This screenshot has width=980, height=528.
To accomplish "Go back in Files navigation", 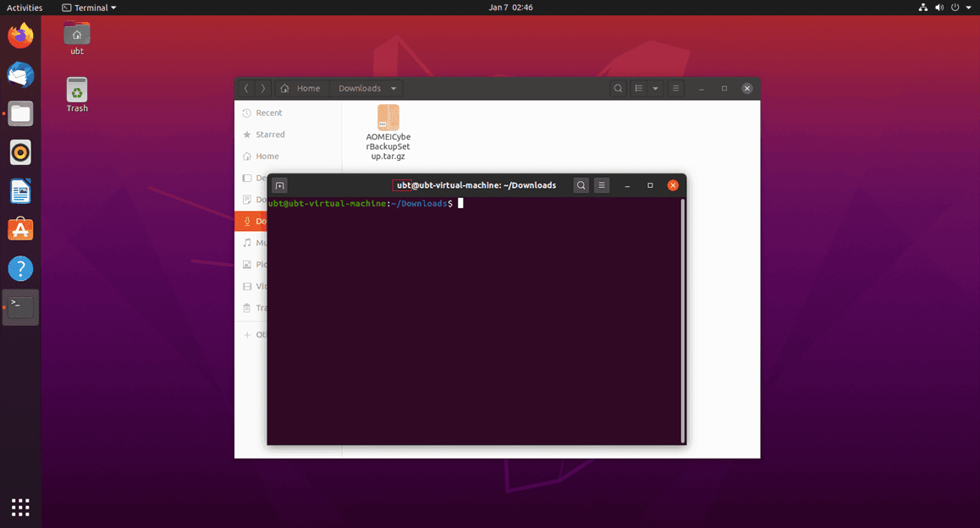I will point(246,88).
